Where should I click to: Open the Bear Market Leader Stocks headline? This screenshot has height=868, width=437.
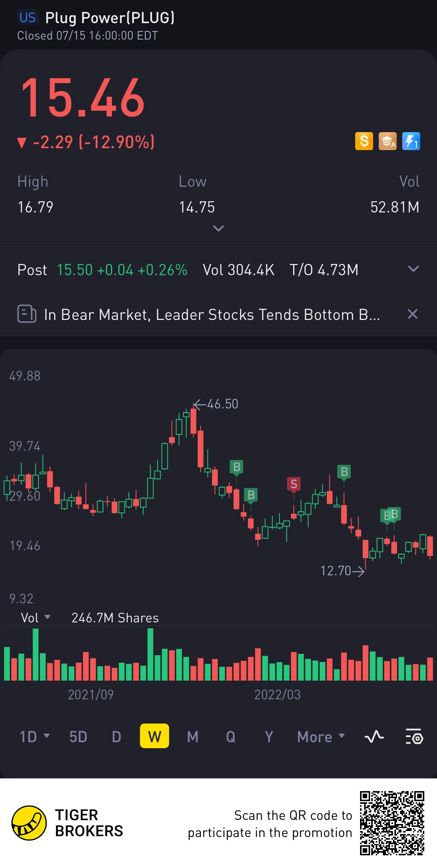[x=211, y=315]
